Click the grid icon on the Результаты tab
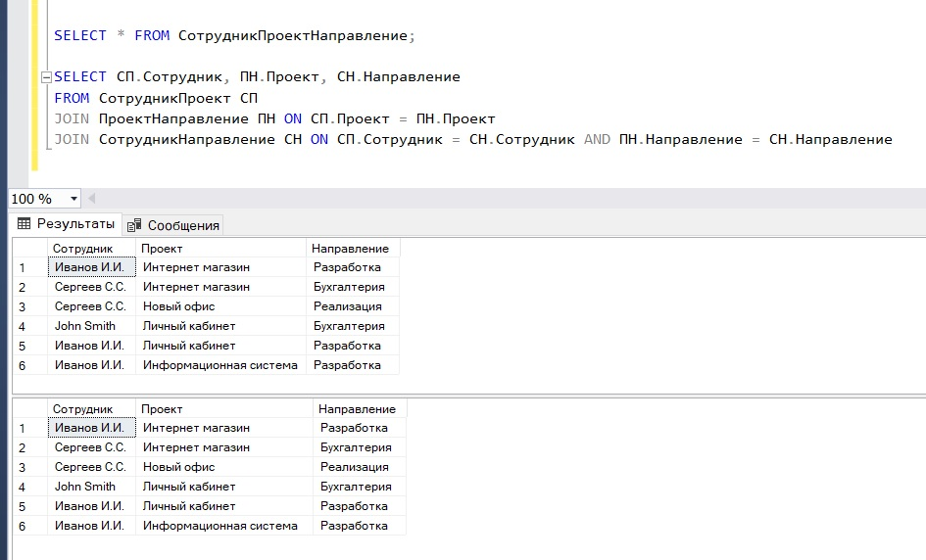Viewport: 926px width, 560px height. tap(24, 224)
